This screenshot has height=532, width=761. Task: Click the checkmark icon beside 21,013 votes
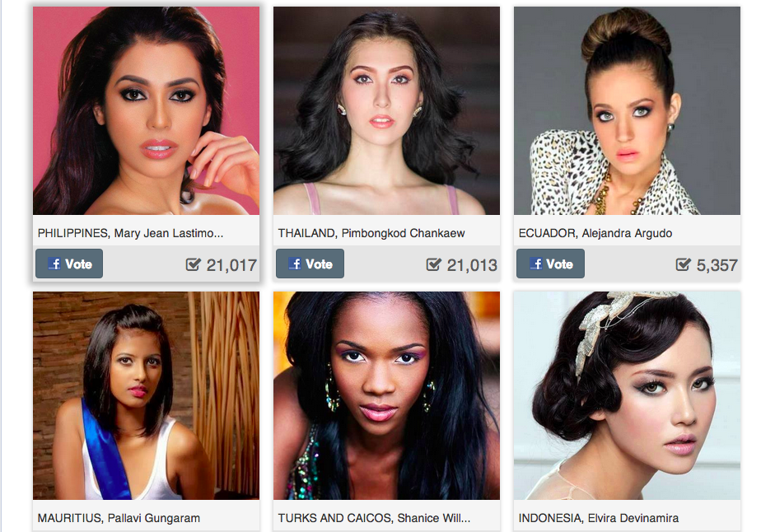tap(433, 264)
